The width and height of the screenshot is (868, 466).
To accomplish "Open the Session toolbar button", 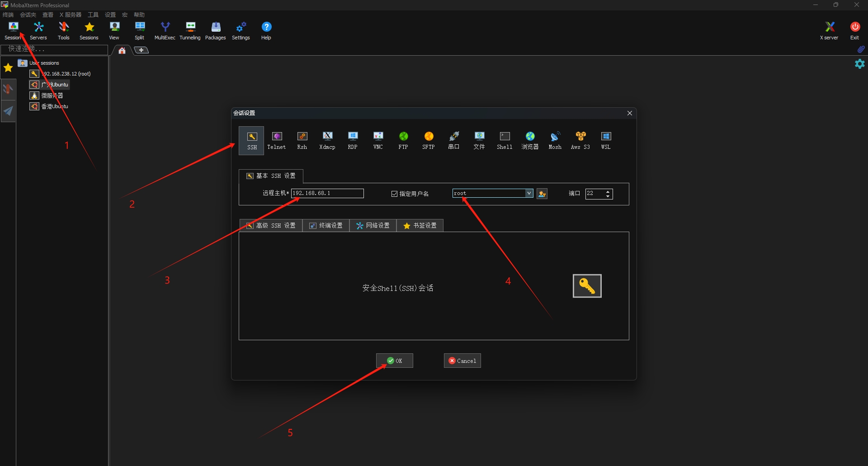I will click(x=13, y=31).
